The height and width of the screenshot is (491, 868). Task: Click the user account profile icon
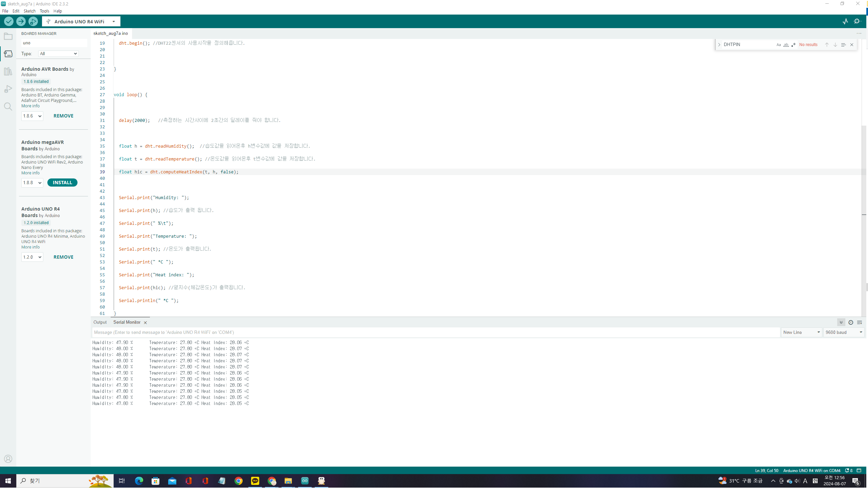click(8, 459)
